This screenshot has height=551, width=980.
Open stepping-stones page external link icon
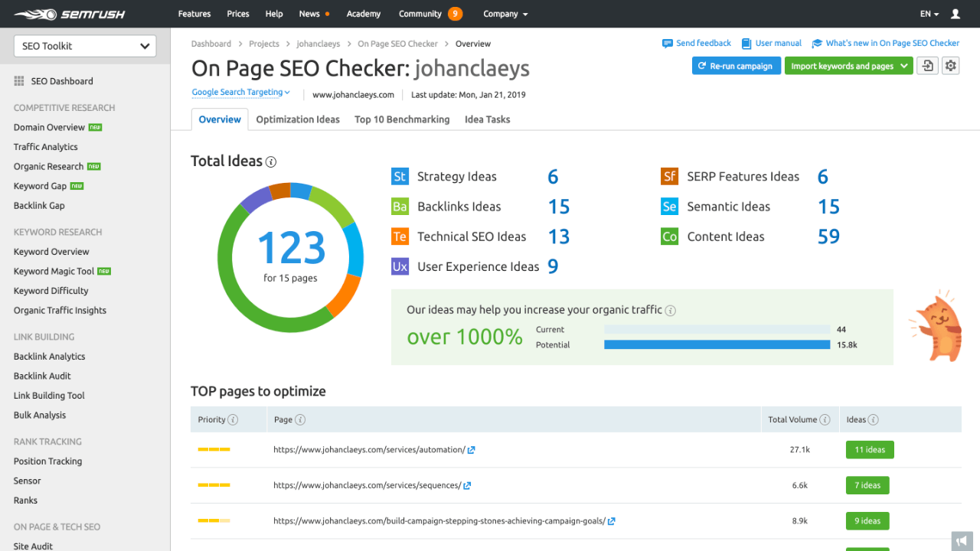coord(612,521)
